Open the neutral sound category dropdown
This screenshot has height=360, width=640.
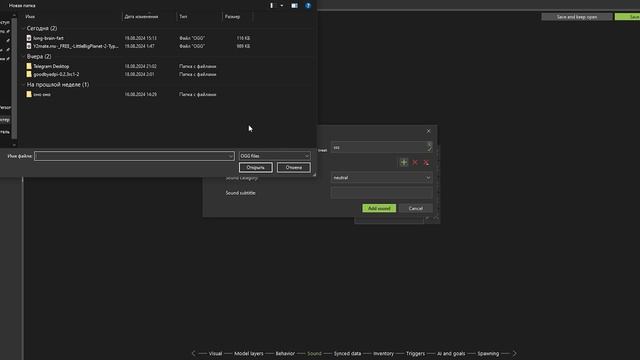tap(382, 178)
